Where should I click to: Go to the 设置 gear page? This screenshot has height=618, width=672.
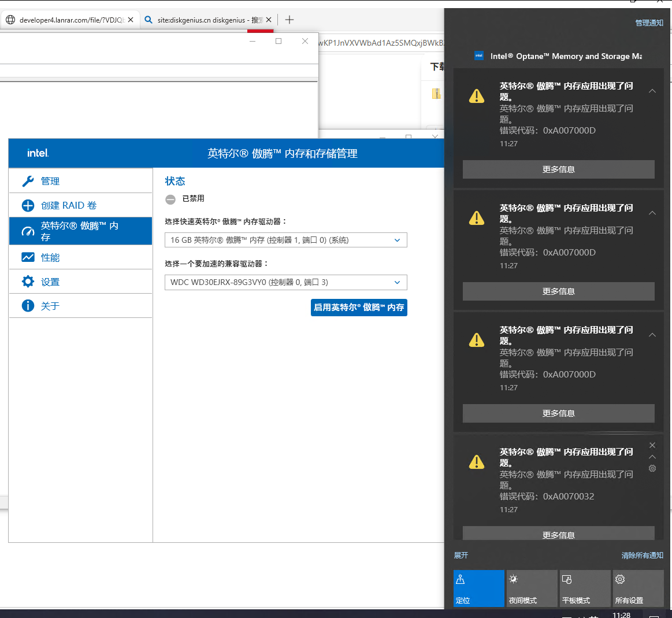pos(80,282)
